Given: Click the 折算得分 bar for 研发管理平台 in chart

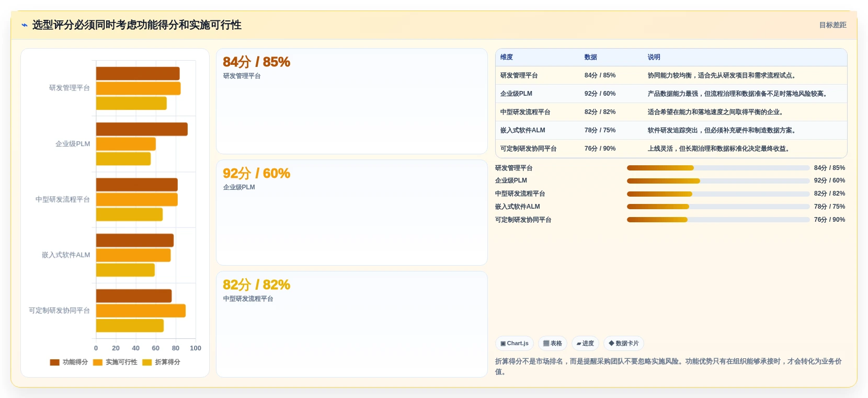Looking at the screenshot, I should coord(131,104).
